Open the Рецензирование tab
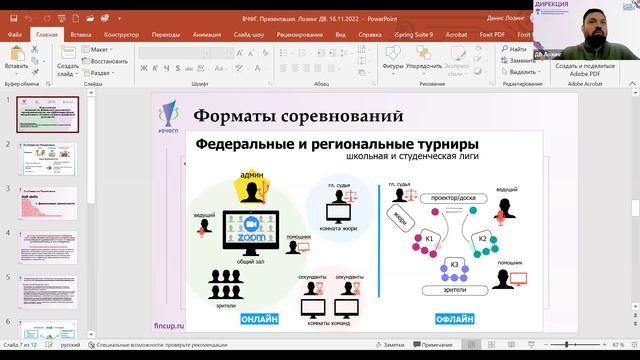The height and width of the screenshot is (360, 640). (300, 35)
